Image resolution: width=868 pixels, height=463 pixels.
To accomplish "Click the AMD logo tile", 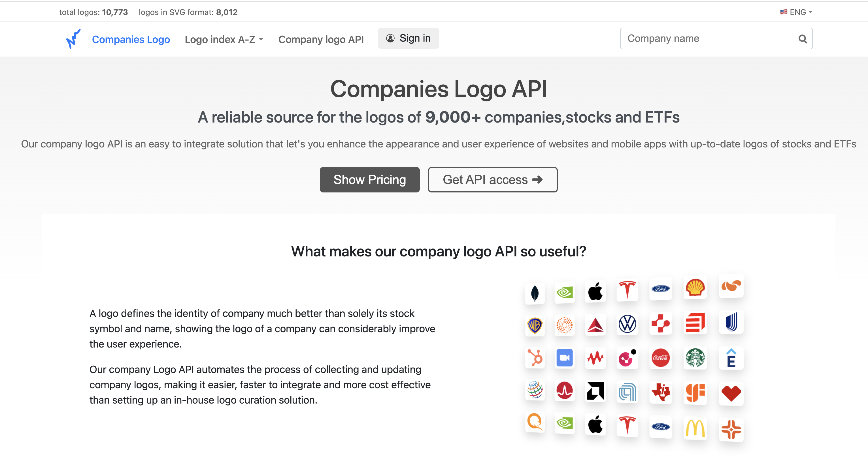I will click(595, 391).
